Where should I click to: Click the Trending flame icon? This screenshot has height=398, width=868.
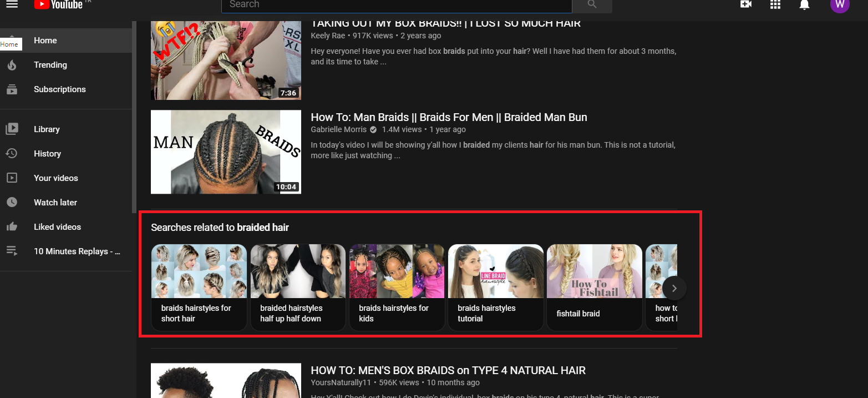click(x=12, y=65)
